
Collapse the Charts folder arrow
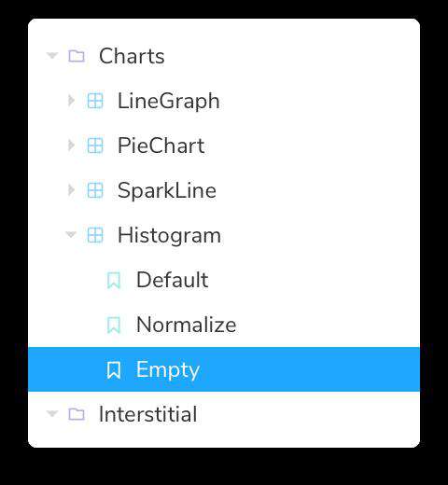(52, 56)
